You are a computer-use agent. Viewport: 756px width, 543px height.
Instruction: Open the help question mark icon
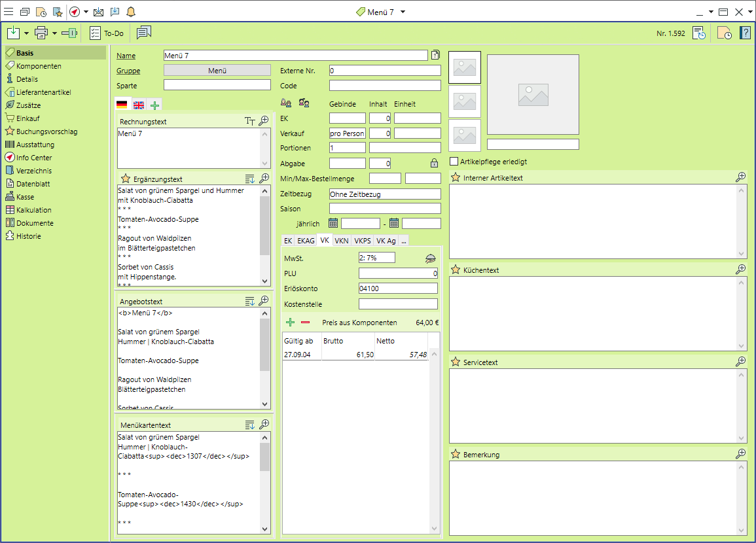point(745,33)
